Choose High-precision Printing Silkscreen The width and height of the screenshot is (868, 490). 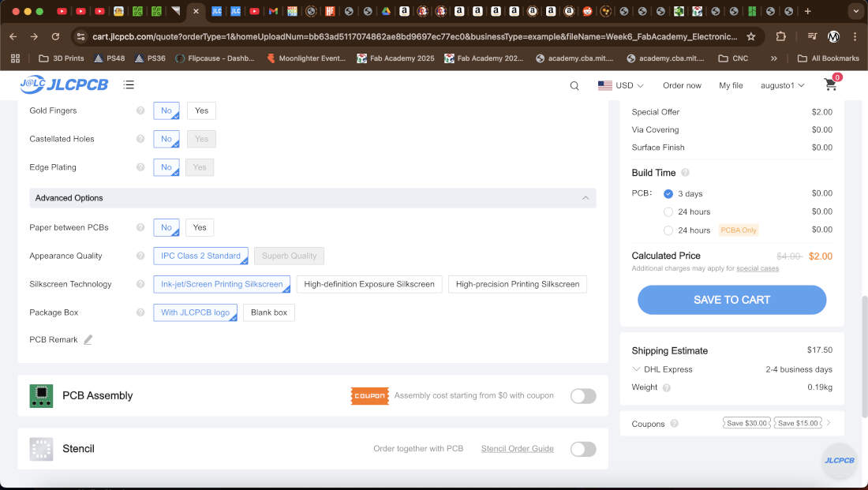pos(518,284)
